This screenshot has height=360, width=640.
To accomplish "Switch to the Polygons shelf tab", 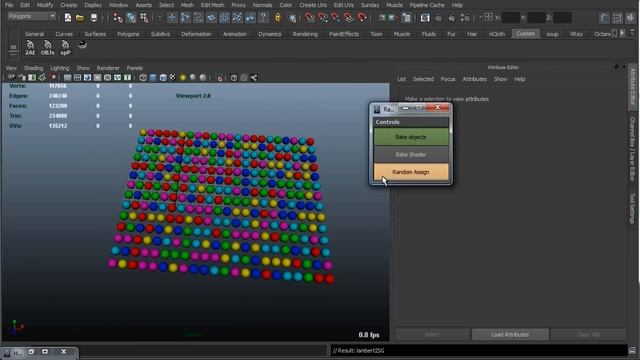I will point(128,34).
